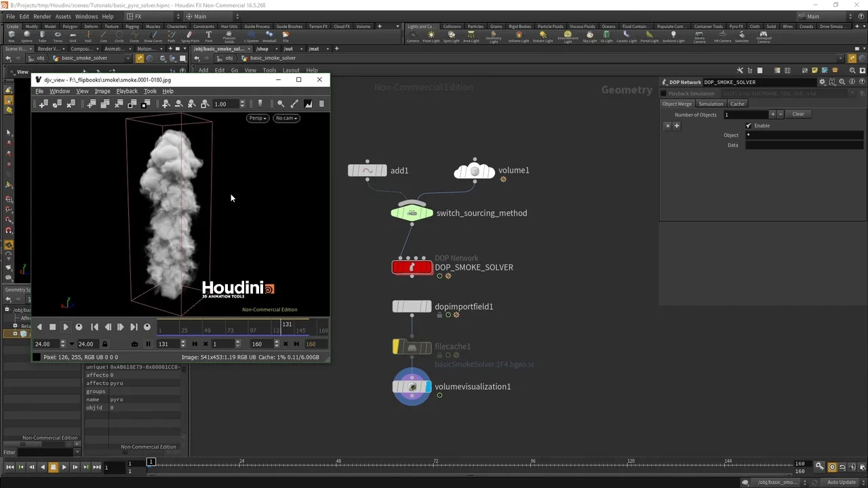Select the Metaball shelf tool
868x488 pixels.
click(x=269, y=36)
